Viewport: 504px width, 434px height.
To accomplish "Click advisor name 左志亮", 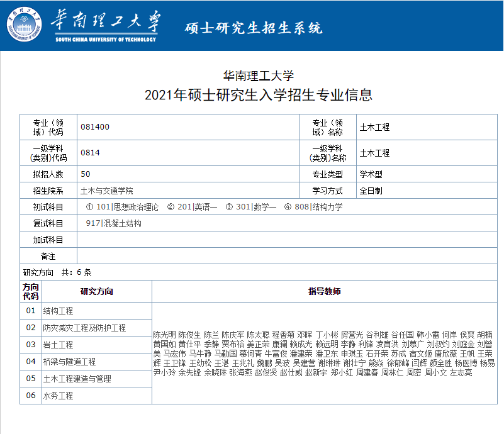I will pyautogui.click(x=461, y=372).
